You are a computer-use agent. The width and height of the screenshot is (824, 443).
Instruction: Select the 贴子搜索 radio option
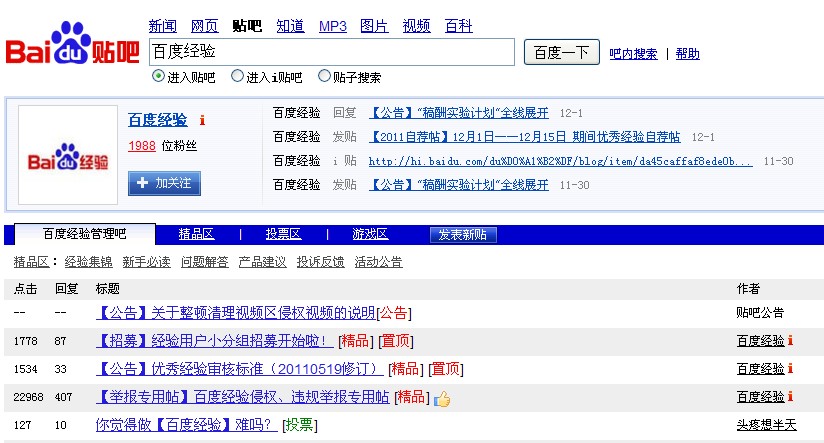coord(324,76)
